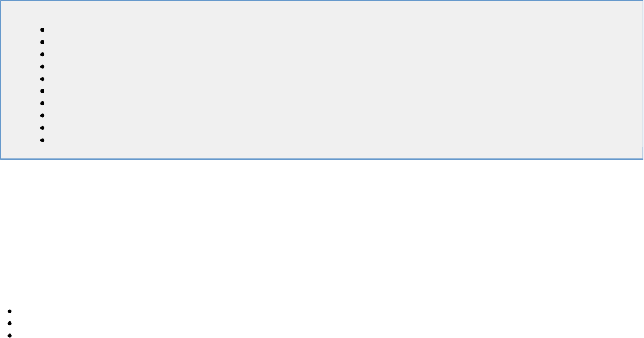644x338 pixels.
Task: Click the blue top border of the gray box
Action: pos(322,1)
